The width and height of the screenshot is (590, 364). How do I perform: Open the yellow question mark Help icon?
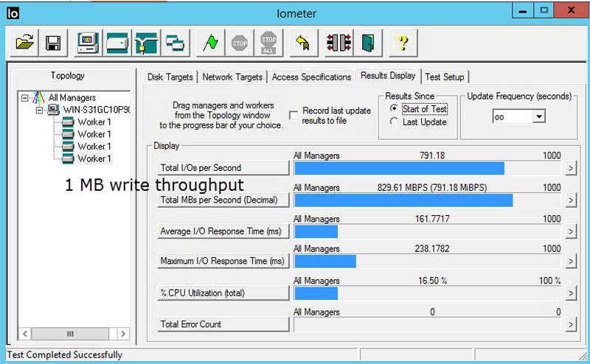click(402, 43)
